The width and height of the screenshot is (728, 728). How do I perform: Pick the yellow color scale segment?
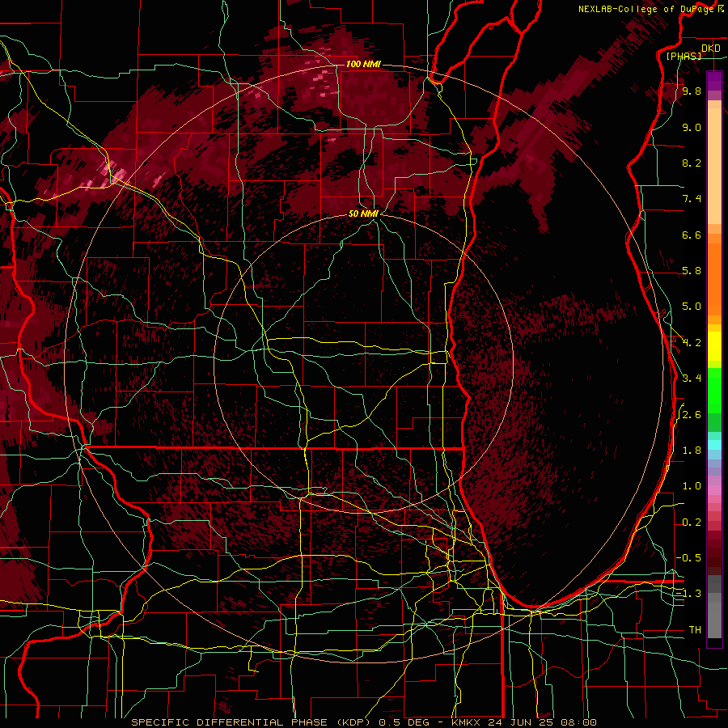pyautogui.click(x=714, y=346)
